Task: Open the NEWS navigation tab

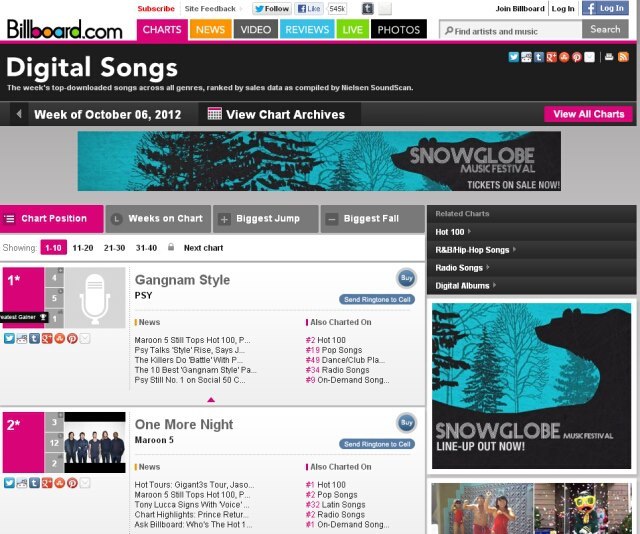Action: point(210,29)
